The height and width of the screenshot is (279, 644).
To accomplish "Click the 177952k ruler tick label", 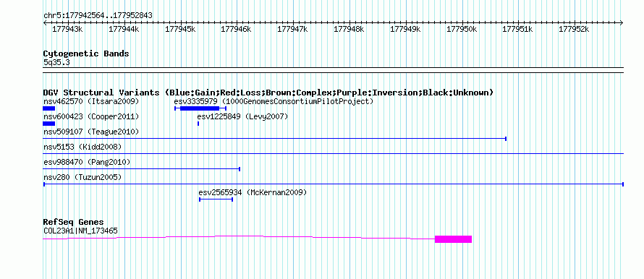I will (575, 29).
